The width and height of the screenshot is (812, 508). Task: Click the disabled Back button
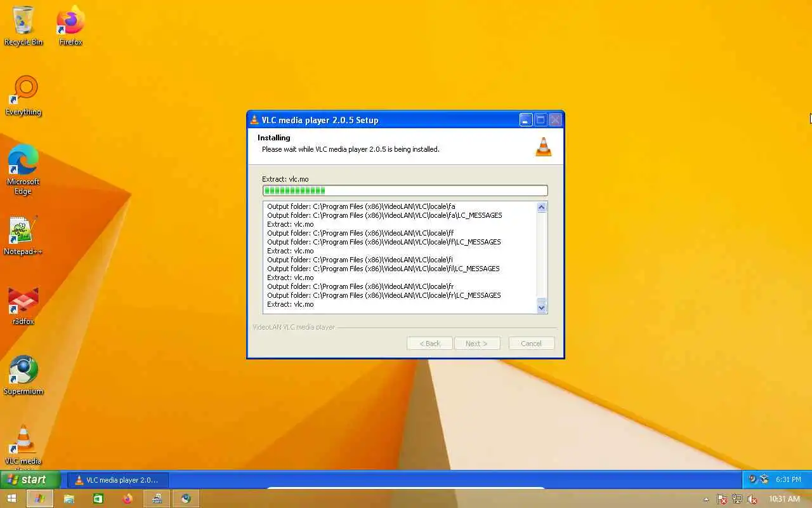(429, 344)
